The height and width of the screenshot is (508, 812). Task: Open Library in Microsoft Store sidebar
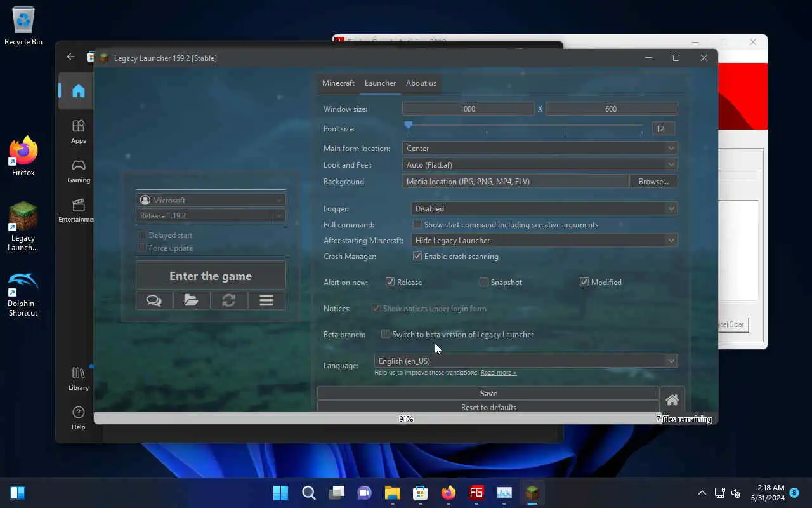[x=78, y=378]
